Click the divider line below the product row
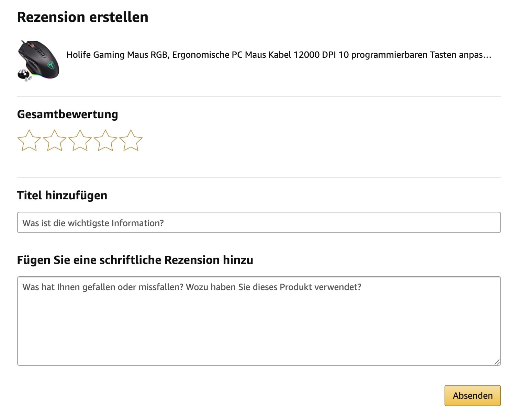 coord(259,97)
